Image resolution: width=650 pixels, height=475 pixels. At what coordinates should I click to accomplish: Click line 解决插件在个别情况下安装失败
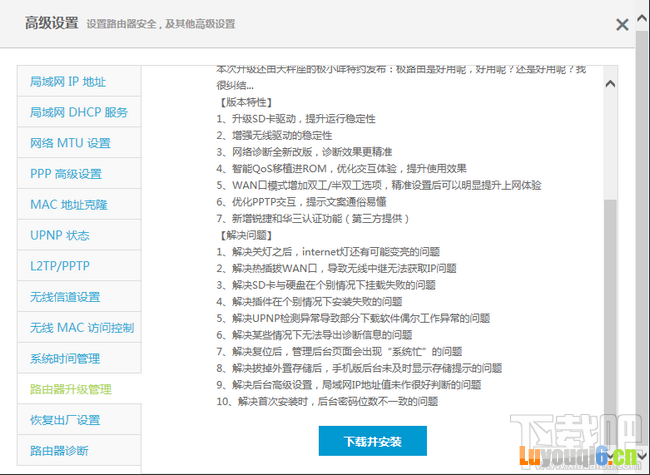point(309,301)
